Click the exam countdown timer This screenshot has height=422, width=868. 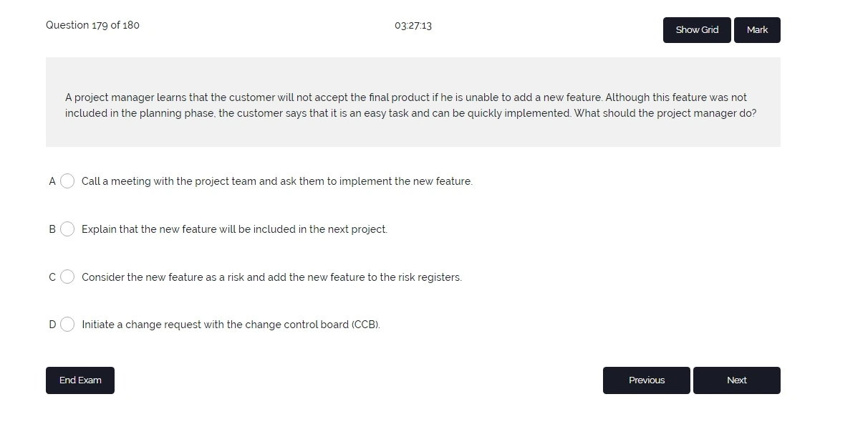[x=413, y=26]
